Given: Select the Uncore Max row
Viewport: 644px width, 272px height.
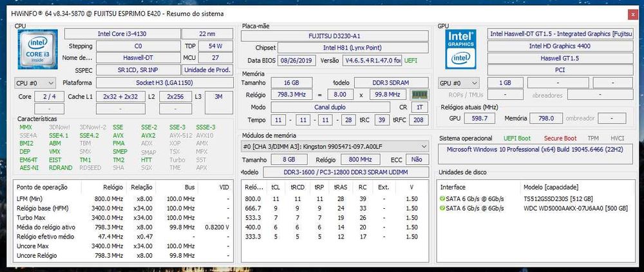Looking at the screenshot, I should [123, 246].
